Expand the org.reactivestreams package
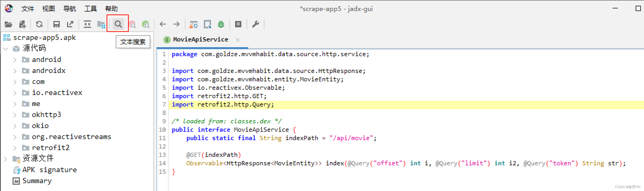Image resolution: width=644 pixels, height=191 pixels. point(15,137)
